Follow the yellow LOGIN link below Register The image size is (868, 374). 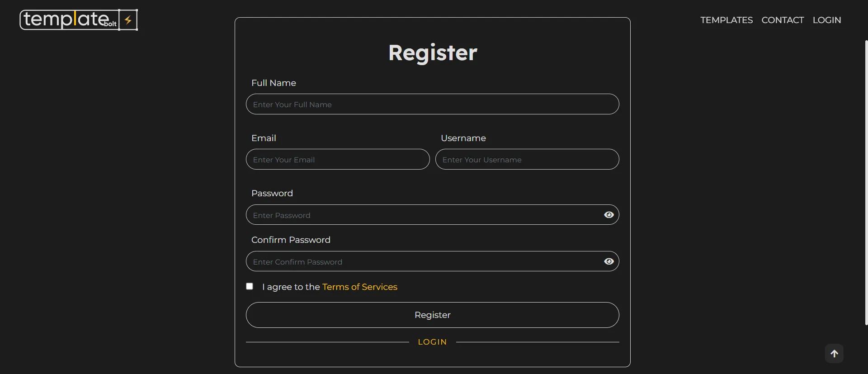point(432,342)
